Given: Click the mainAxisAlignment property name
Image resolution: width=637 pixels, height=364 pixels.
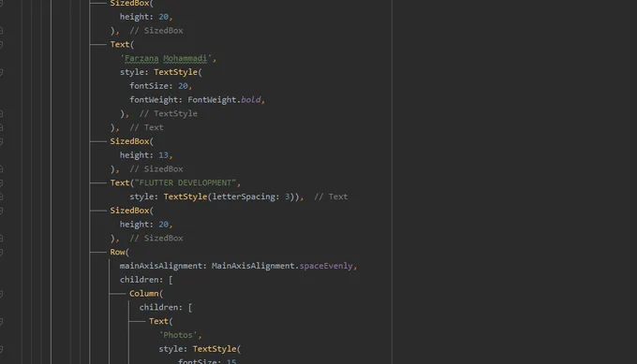Looking at the screenshot, I should point(161,266).
